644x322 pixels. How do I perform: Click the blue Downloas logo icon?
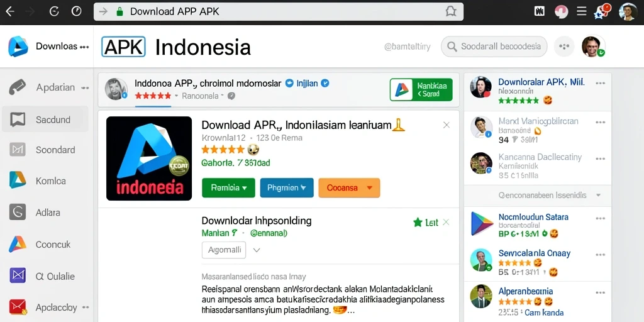coord(18,47)
